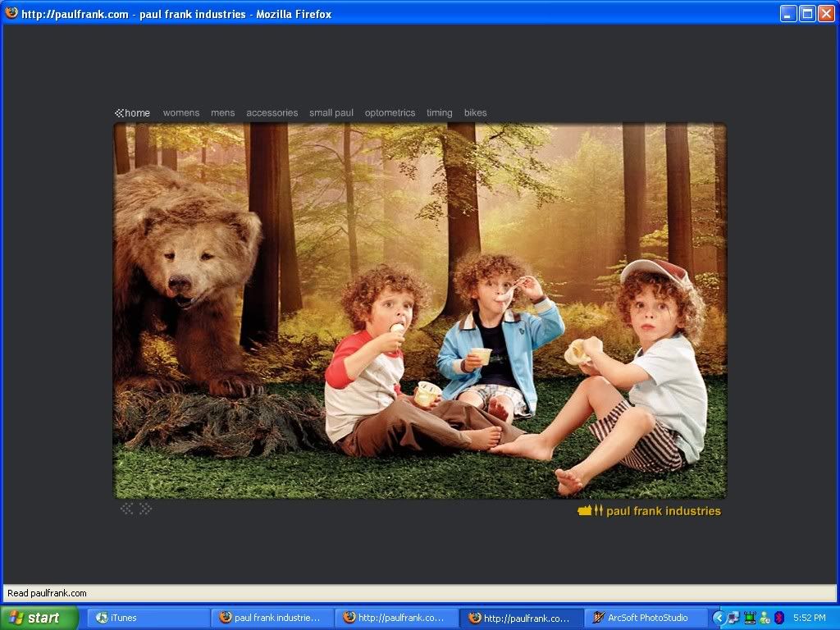This screenshot has height=630, width=840.
Task: Click the forest picnic banner image
Action: pos(420,311)
